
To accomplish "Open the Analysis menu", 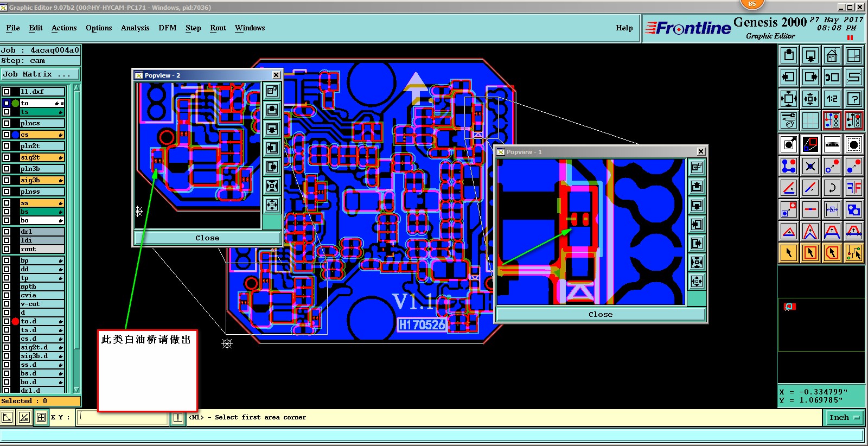I will pyautogui.click(x=135, y=28).
